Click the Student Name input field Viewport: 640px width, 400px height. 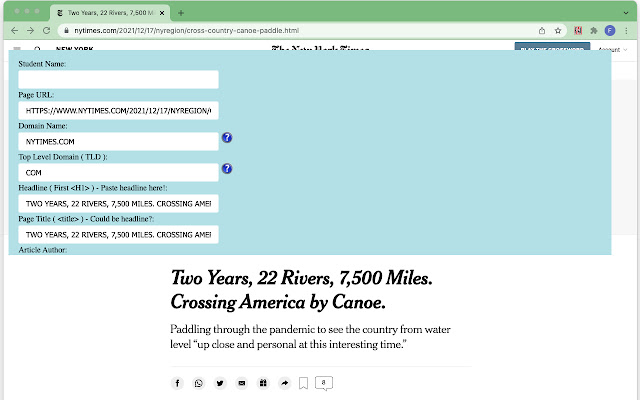pos(118,80)
